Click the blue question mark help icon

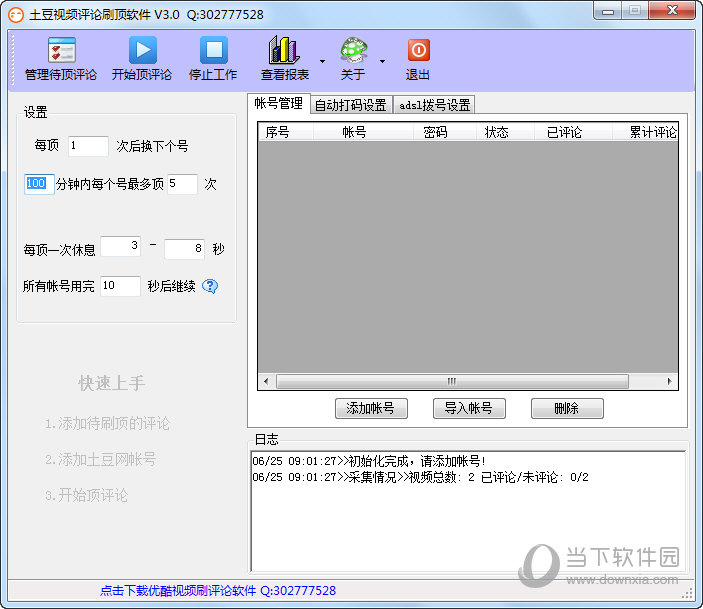tap(210, 286)
